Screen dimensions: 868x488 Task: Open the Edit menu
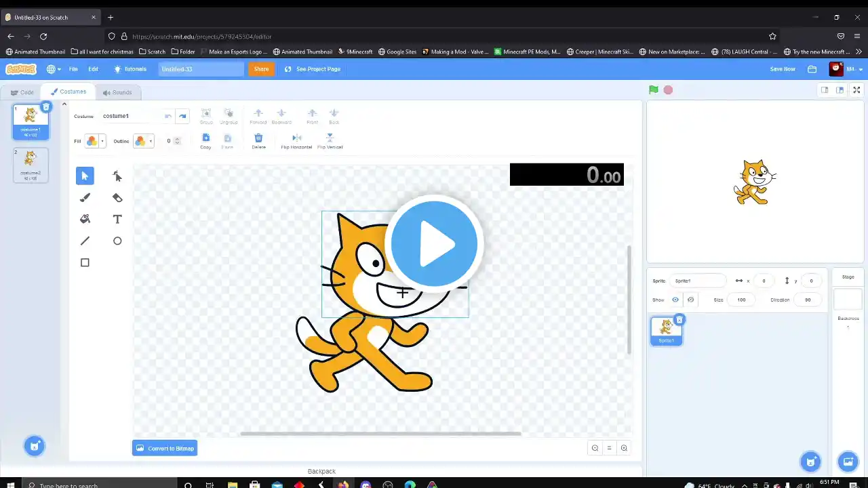tap(93, 69)
